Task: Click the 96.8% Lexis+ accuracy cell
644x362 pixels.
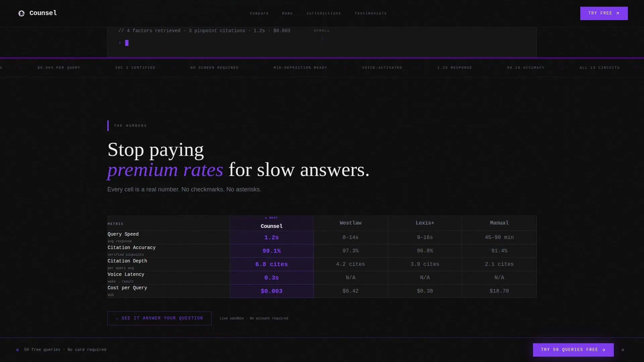Action: [x=425, y=251]
